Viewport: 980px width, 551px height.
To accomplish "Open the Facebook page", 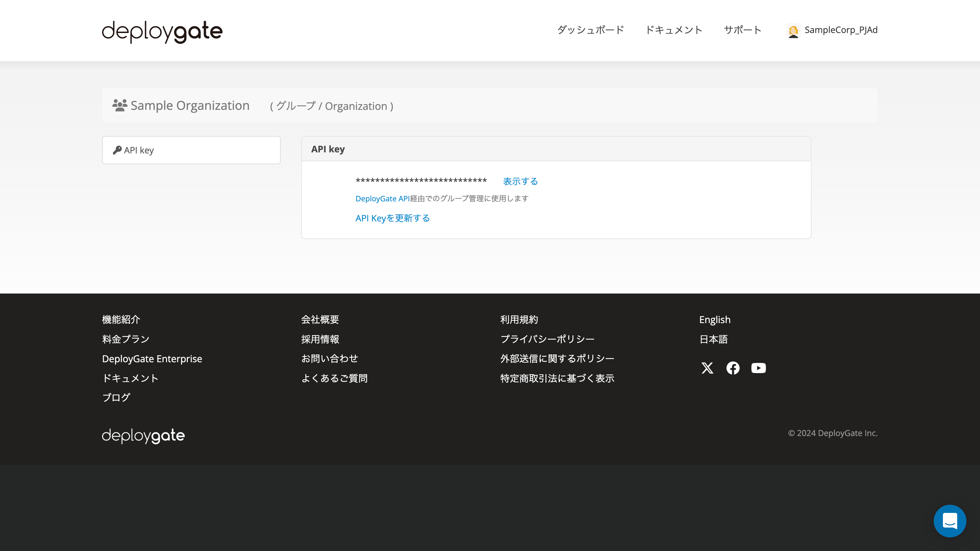I will [733, 368].
